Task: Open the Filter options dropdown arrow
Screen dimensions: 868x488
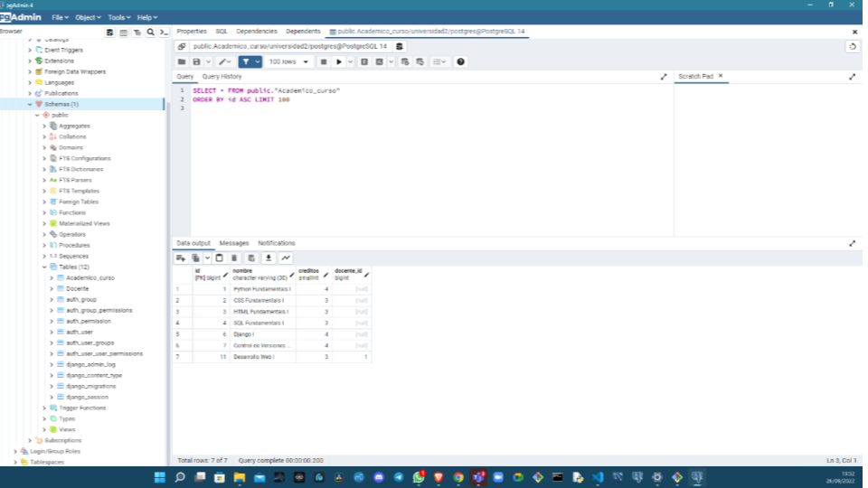Action: [x=258, y=62]
